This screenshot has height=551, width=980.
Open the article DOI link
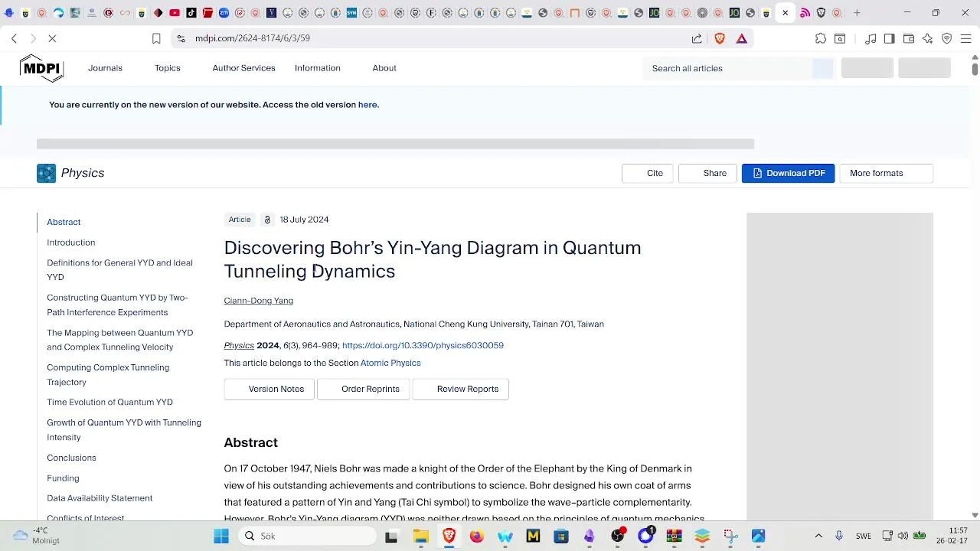pyautogui.click(x=423, y=345)
